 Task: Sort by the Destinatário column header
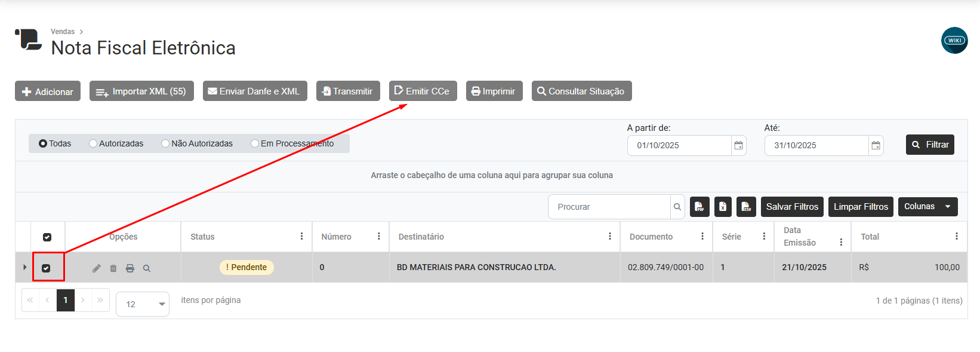tap(421, 237)
